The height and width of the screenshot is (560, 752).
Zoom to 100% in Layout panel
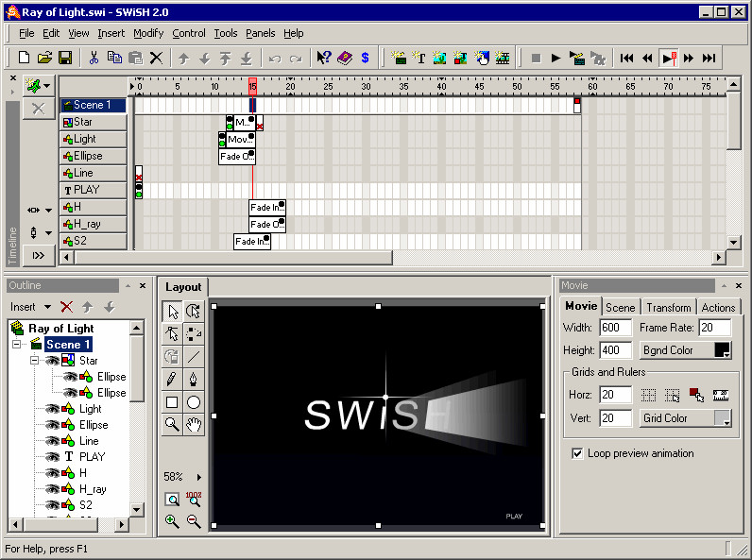tap(194, 500)
